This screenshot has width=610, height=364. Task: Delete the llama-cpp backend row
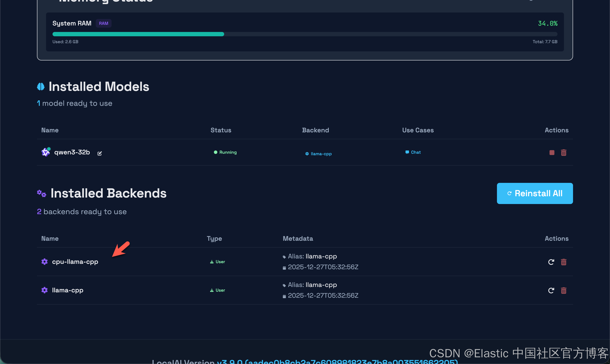point(564,290)
